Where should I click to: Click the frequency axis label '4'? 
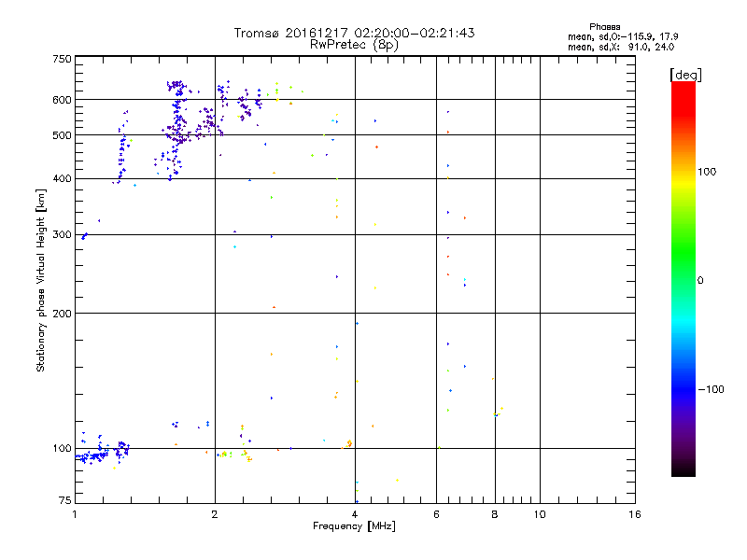coord(355,514)
